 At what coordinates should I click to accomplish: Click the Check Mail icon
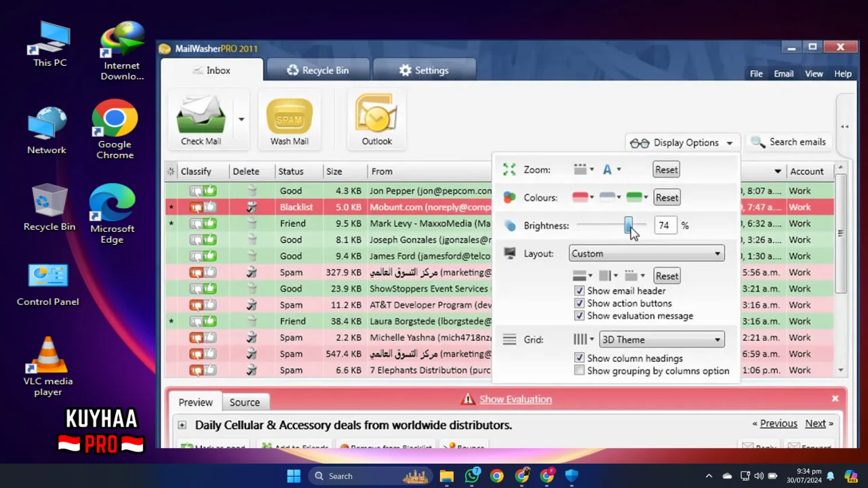201,115
